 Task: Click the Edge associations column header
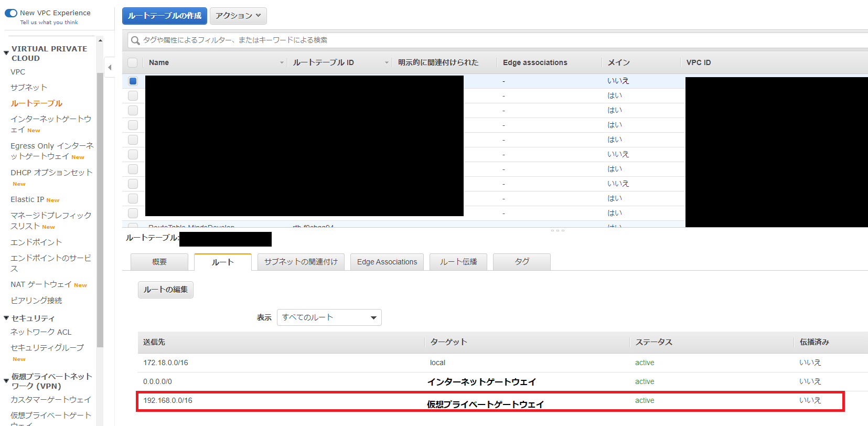tap(535, 62)
